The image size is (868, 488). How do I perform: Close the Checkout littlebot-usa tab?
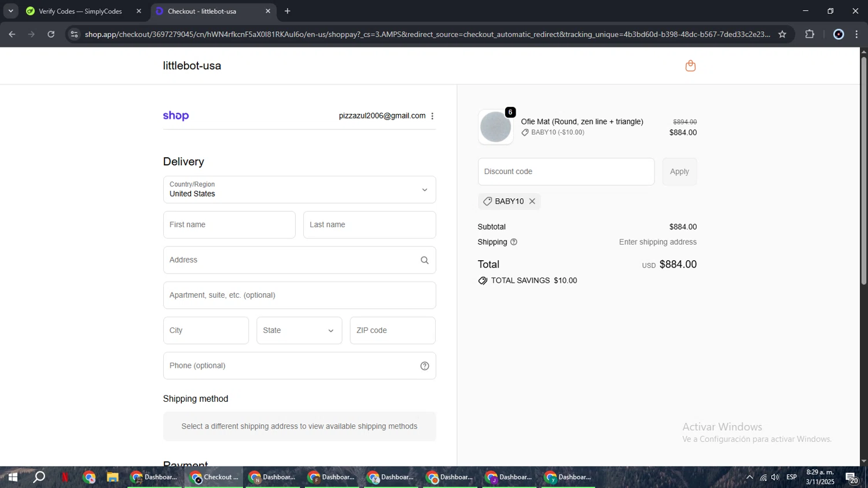[268, 11]
